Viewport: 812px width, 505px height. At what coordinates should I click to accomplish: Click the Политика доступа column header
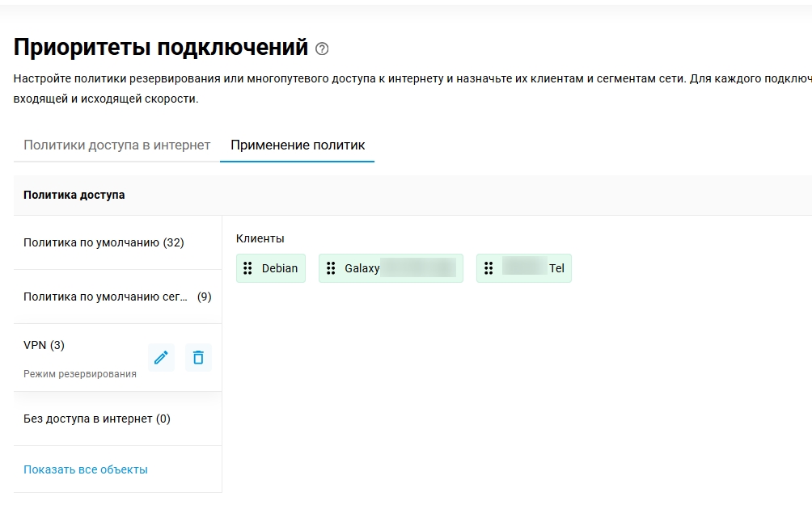point(74,195)
